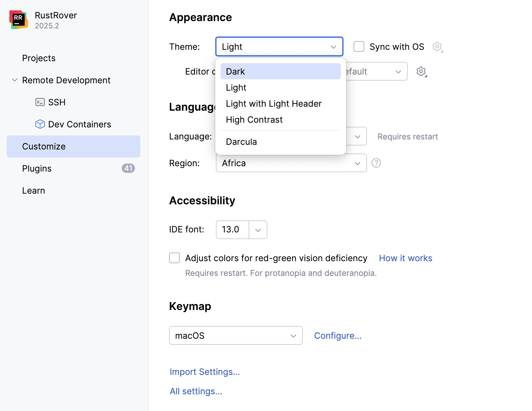This screenshot has height=411, width=532.
Task: Click the How it works link
Action: [405, 258]
